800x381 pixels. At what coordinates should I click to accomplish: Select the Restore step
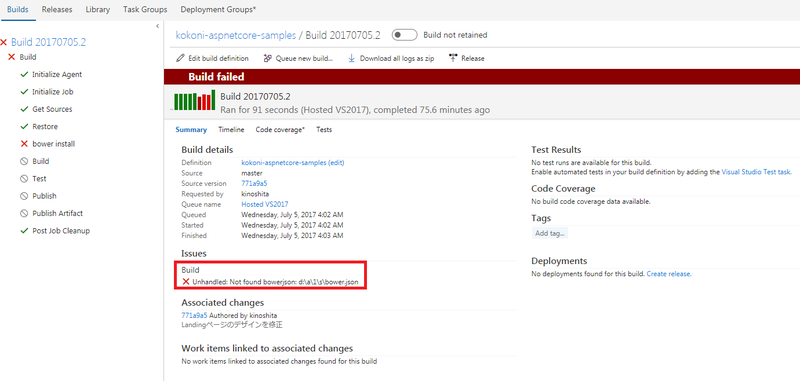(45, 126)
